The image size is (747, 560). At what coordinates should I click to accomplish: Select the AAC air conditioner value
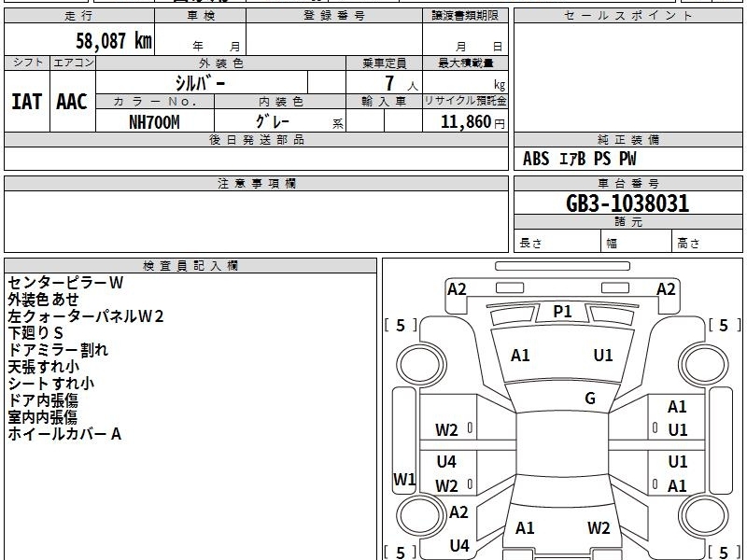click(72, 102)
